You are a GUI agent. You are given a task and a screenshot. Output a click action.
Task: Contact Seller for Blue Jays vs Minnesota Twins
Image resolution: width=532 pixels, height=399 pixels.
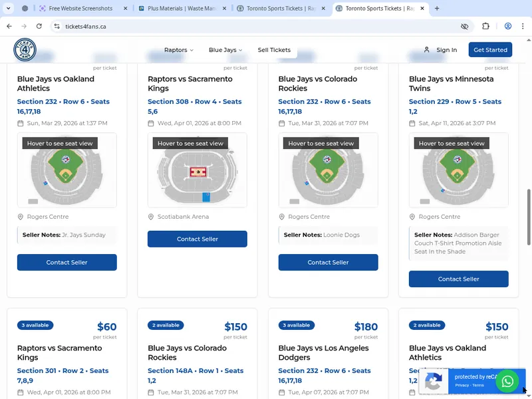[x=458, y=279]
